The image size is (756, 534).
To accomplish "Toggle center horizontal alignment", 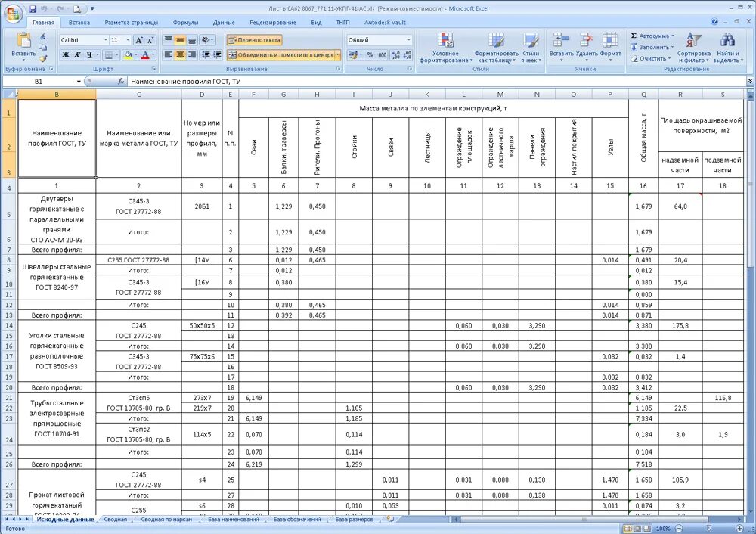I will (x=180, y=55).
